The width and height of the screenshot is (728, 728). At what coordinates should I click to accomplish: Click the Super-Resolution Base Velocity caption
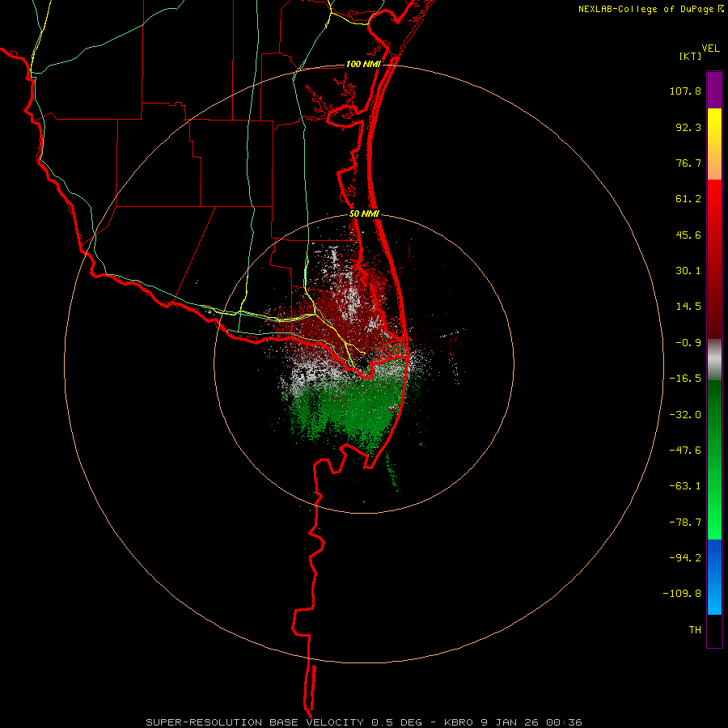point(363,722)
